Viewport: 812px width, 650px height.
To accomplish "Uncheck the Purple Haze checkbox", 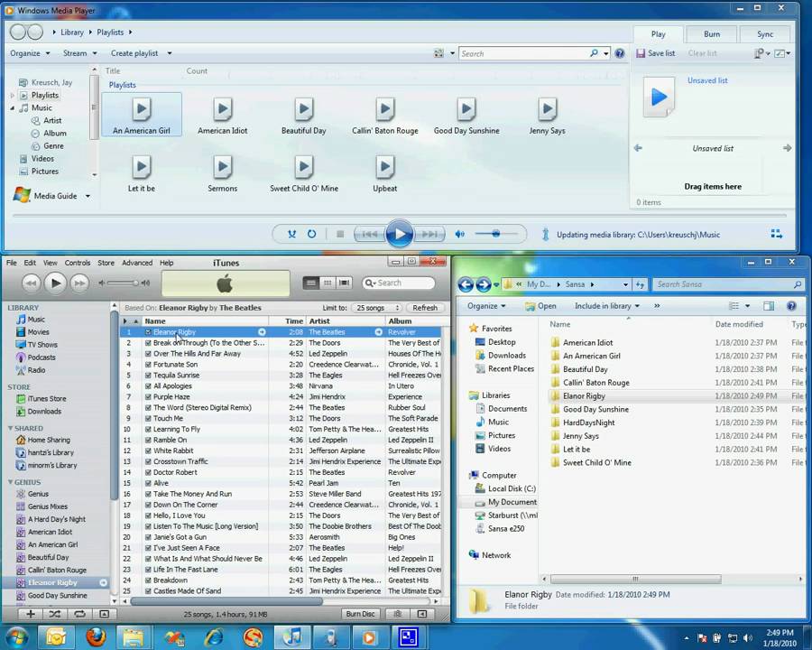I will point(148,397).
